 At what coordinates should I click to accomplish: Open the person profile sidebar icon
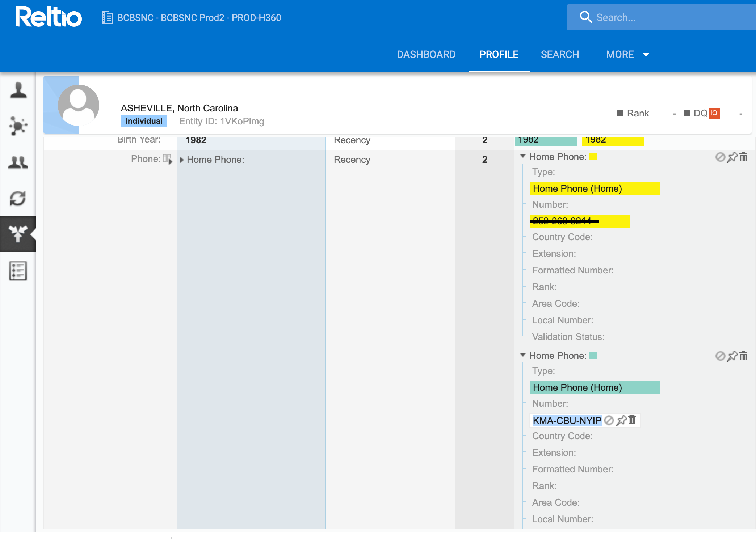18,90
